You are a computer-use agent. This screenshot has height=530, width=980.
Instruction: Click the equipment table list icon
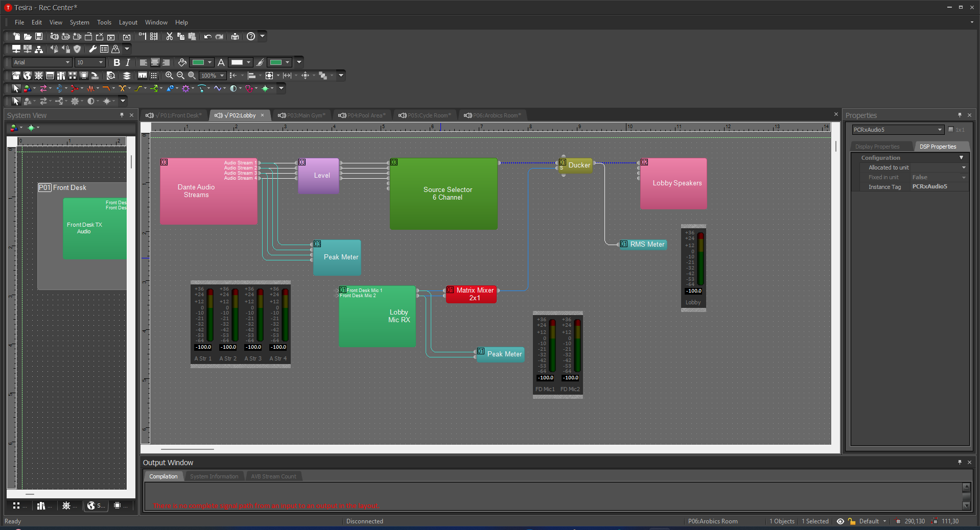pos(104,49)
